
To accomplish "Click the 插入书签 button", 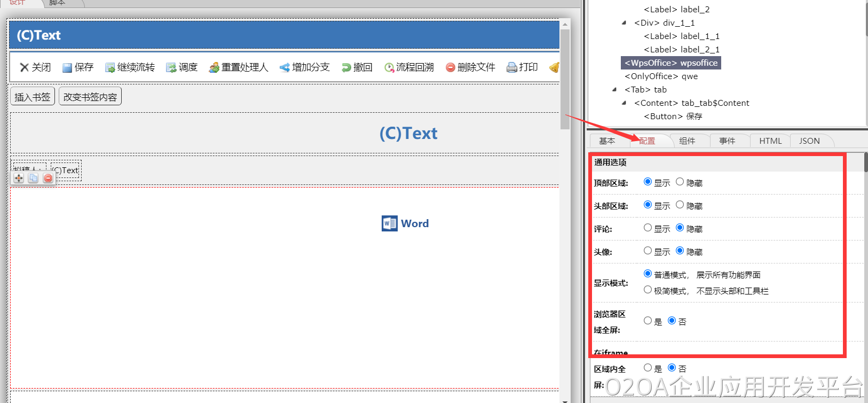I will pos(33,97).
